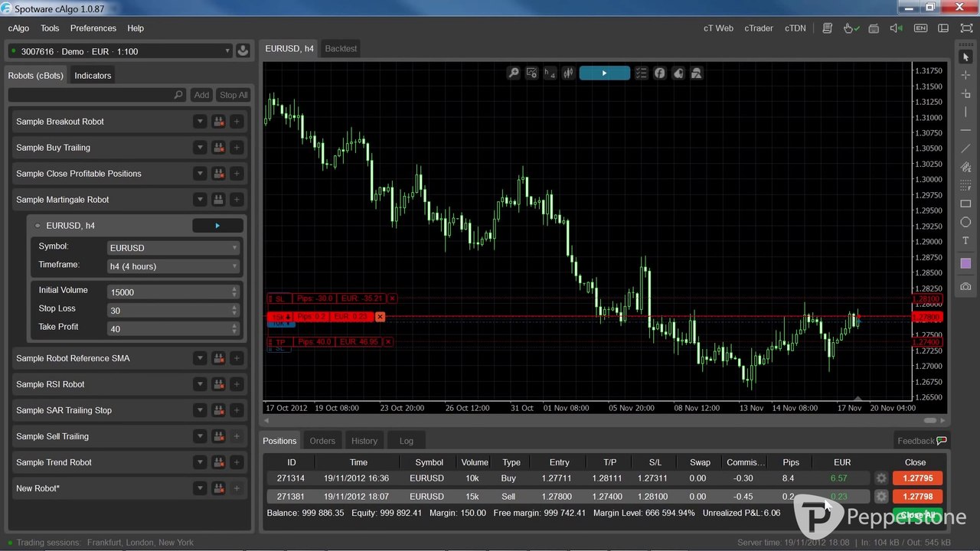Close sell position at 1.27798
Viewport: 980px width, 551px height.
pyautogui.click(x=917, y=497)
